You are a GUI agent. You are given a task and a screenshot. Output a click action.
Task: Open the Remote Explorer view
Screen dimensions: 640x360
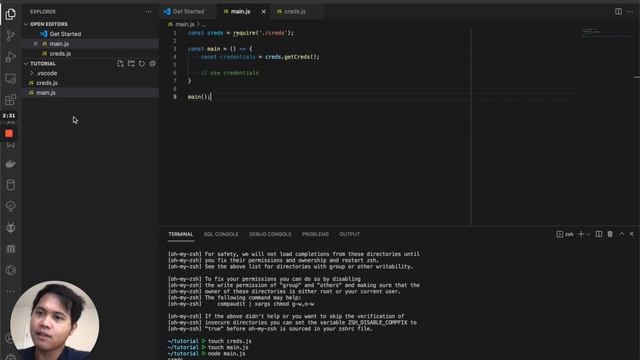click(11, 78)
